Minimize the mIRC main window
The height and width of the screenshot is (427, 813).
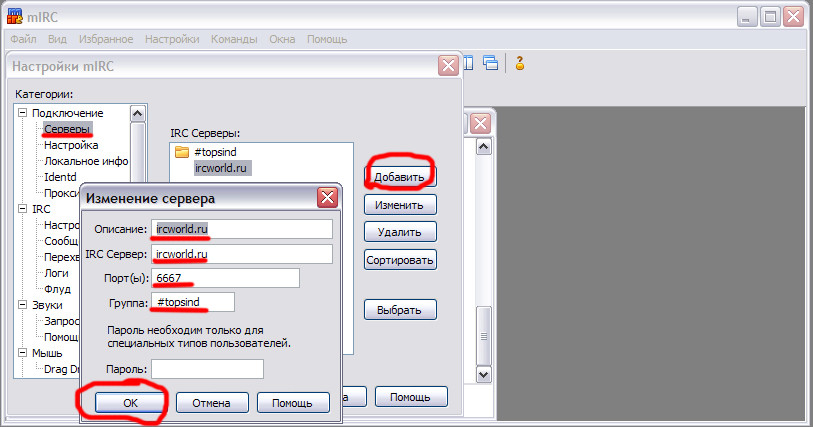[x=747, y=17]
